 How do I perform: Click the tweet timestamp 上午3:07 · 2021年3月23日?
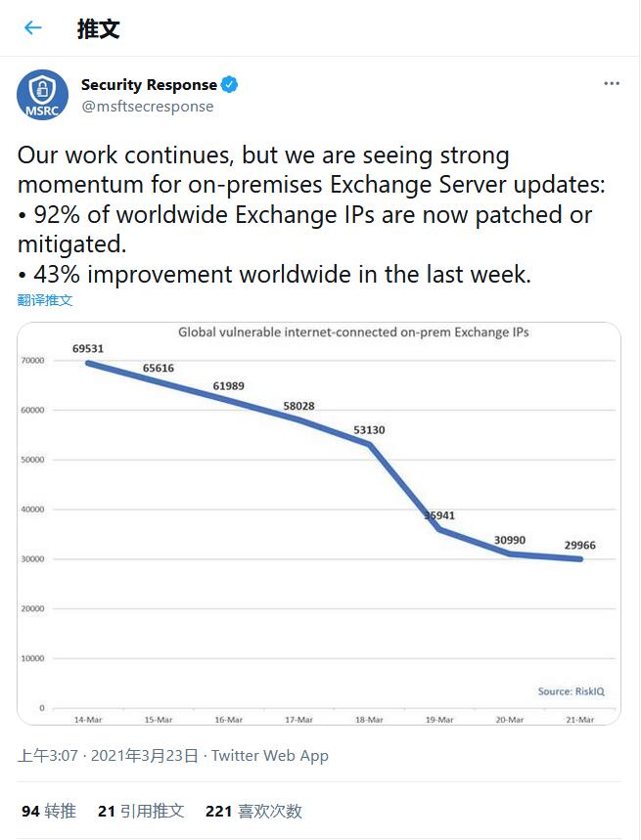click(108, 755)
